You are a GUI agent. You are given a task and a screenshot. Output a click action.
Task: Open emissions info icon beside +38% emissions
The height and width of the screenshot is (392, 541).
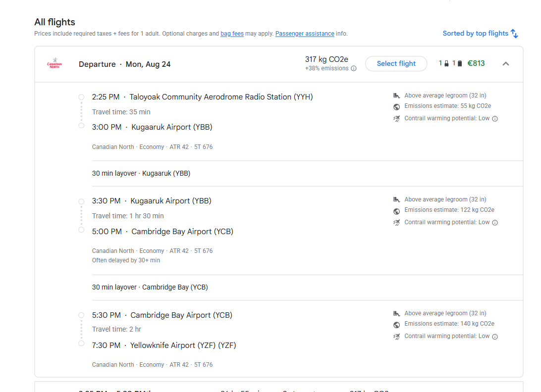tap(354, 68)
